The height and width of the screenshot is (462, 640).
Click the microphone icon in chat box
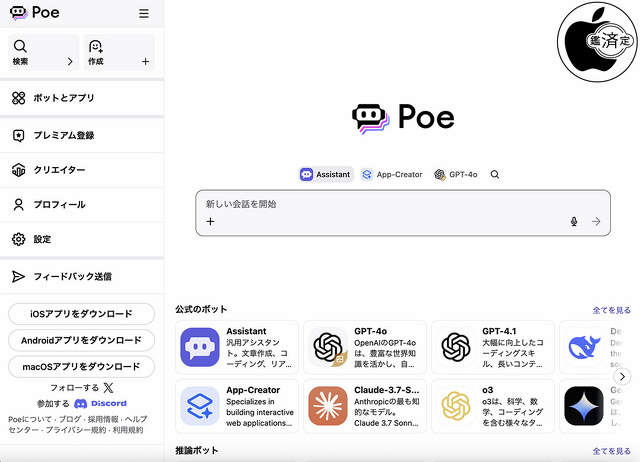(x=574, y=221)
